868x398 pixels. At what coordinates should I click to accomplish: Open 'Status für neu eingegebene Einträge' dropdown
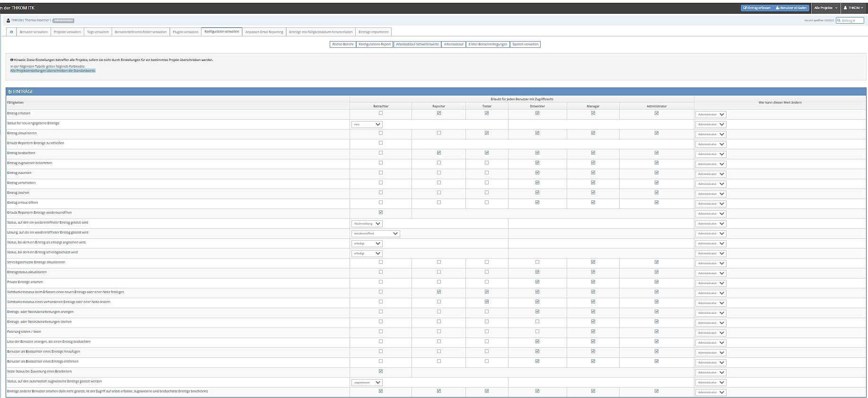pyautogui.click(x=367, y=124)
